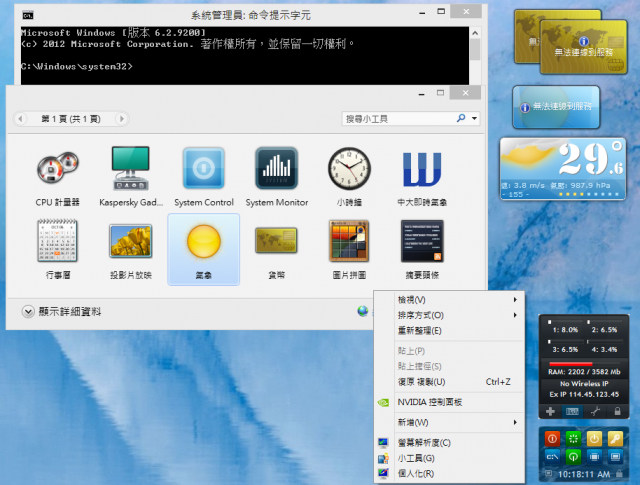Image resolution: width=640 pixels, height=485 pixels.
Task: Click the 搜尋小工具 search field
Action: pos(399,119)
